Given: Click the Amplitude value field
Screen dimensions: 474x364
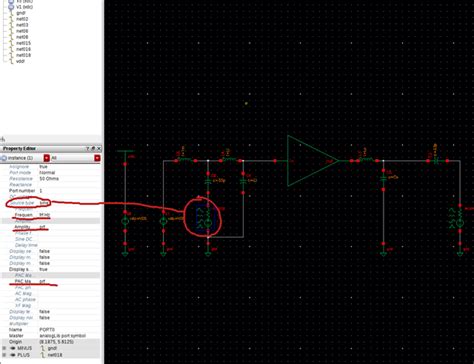Looking at the screenshot, I should click(x=68, y=227).
